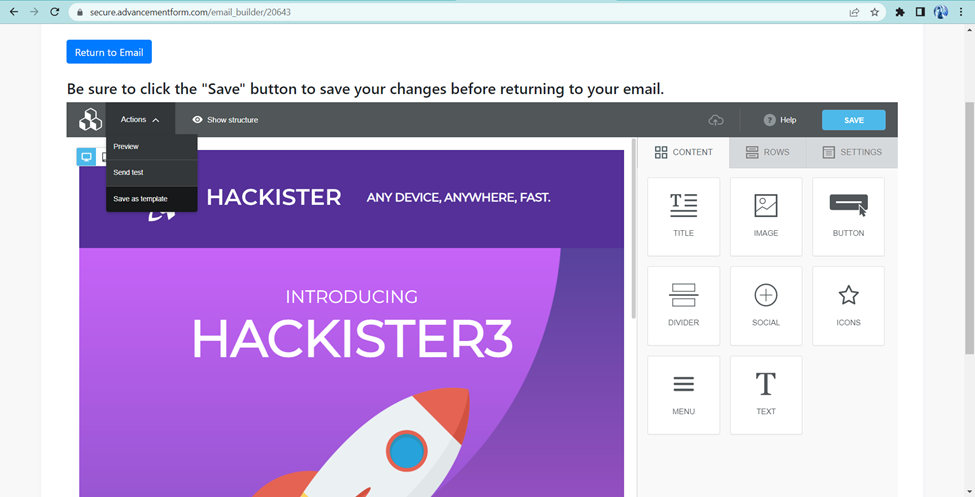Image resolution: width=975 pixels, height=497 pixels.
Task: Click the cloud upload icon
Action: click(x=716, y=120)
